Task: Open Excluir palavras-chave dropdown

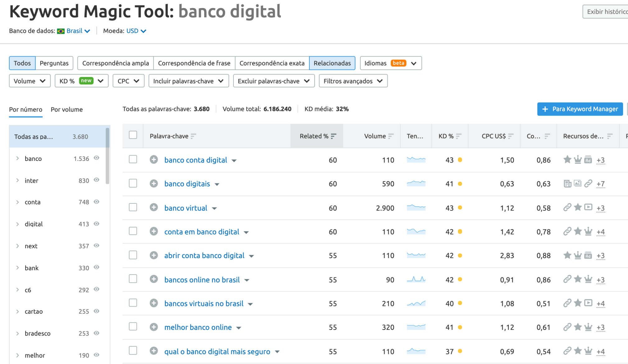Action: click(274, 81)
